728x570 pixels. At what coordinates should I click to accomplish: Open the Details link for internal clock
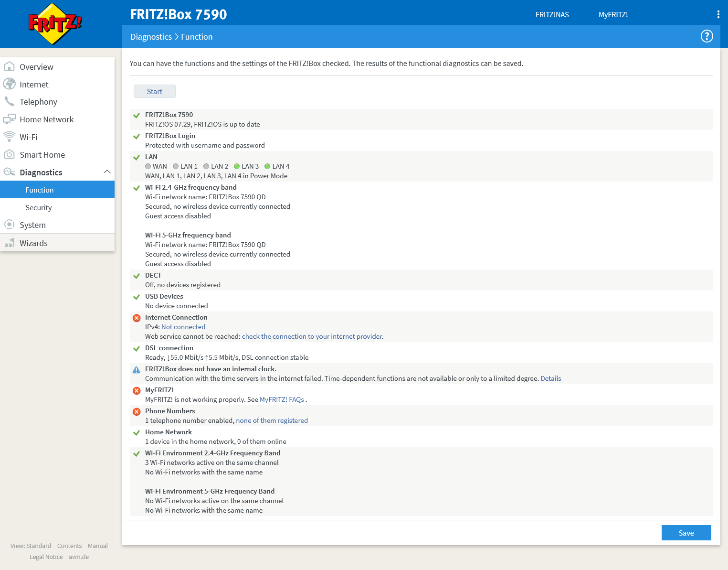tap(551, 378)
